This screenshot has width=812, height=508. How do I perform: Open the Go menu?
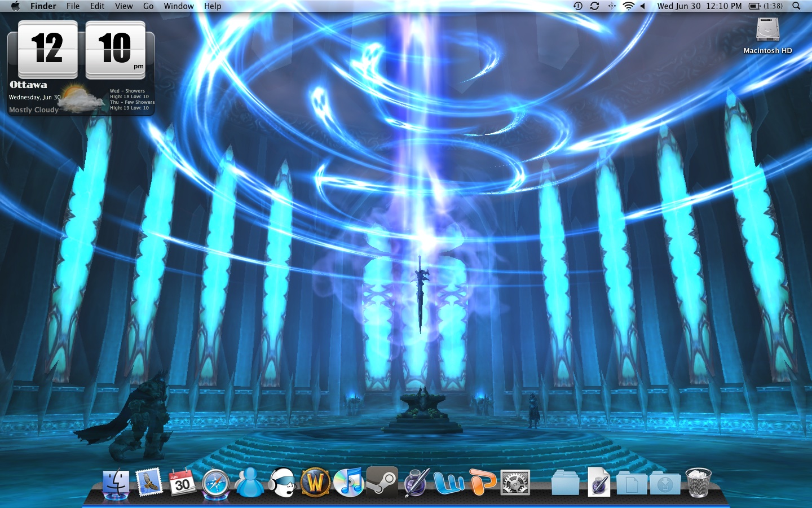pos(148,6)
